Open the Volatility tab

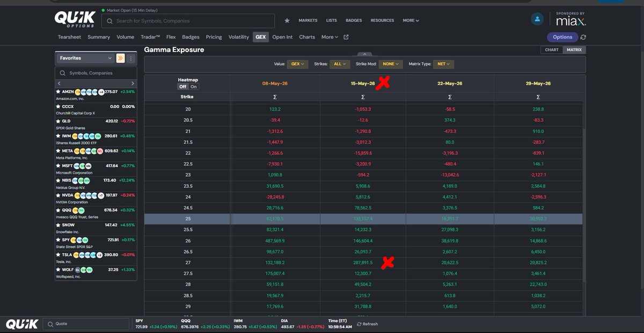pyautogui.click(x=239, y=37)
